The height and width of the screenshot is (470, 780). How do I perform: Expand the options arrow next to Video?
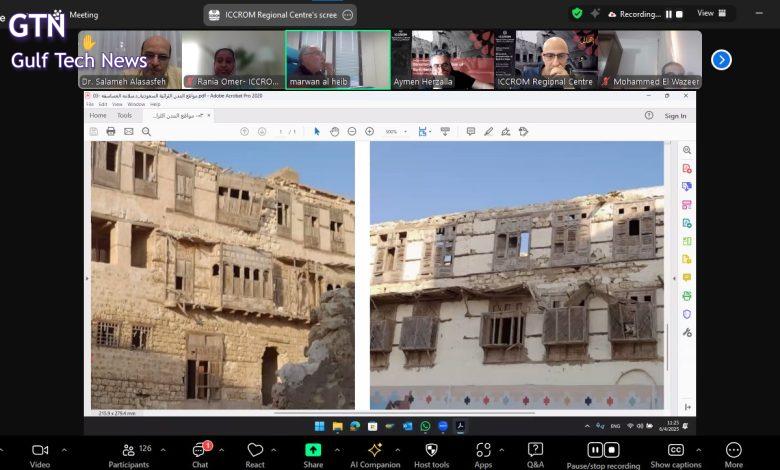coord(64,449)
